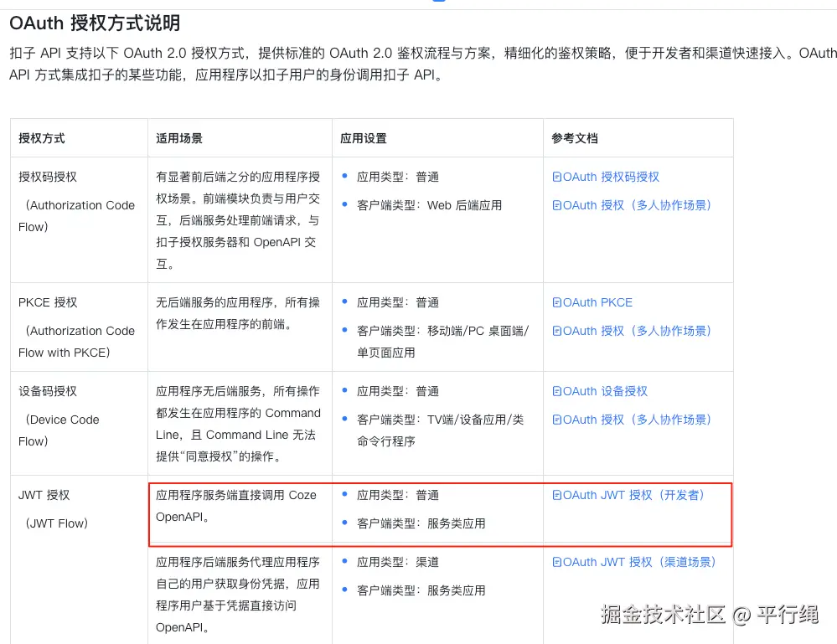Screen dimensions: 837x644
Task: Click the description 应用程序服务端直接调用 Coze OpenAPI
Action: [x=236, y=506]
